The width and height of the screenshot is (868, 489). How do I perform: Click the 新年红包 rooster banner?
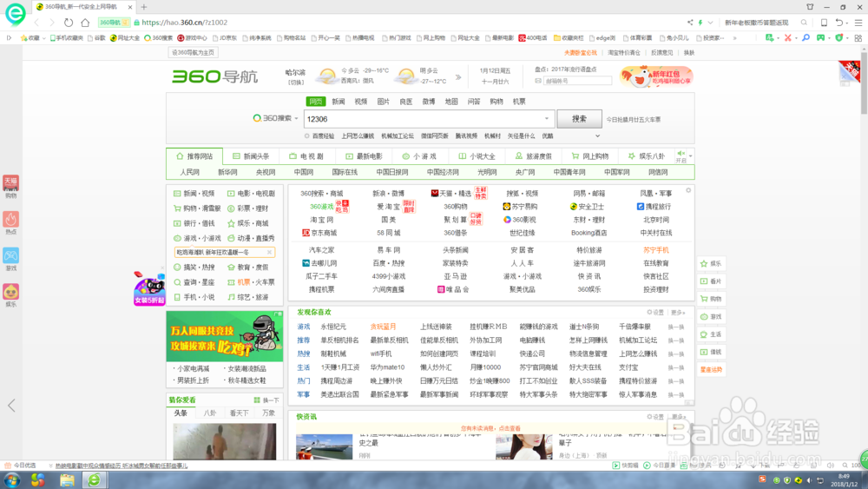click(656, 77)
